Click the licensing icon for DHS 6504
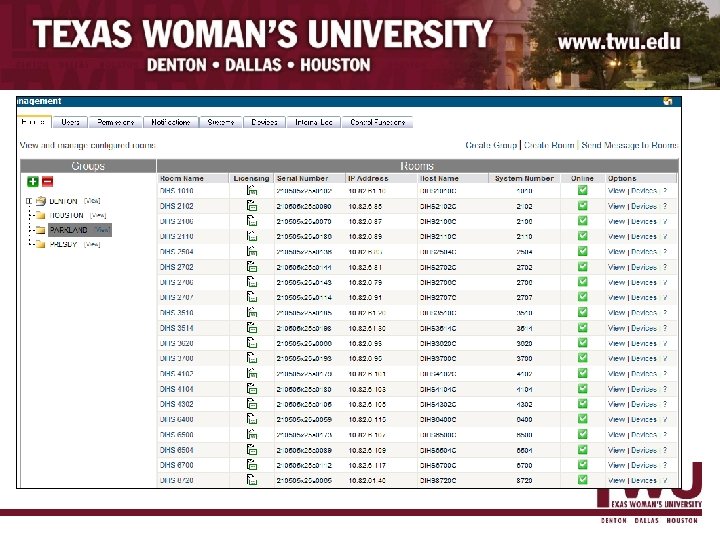Image resolution: width=720 pixels, height=540 pixels. click(252, 450)
